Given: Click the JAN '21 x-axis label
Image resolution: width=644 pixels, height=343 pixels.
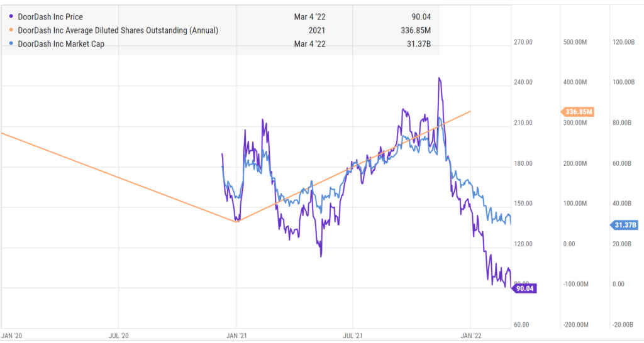Looking at the screenshot, I should pyautogui.click(x=236, y=335).
